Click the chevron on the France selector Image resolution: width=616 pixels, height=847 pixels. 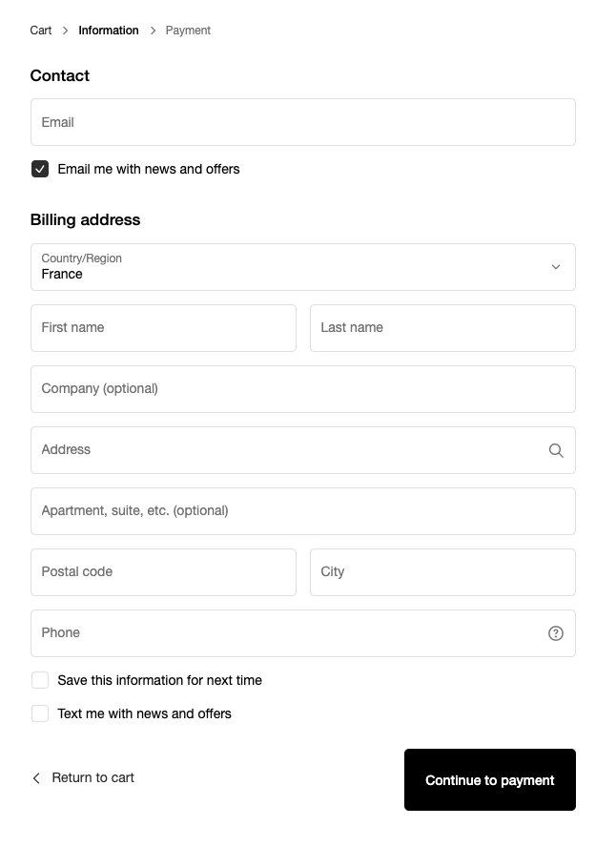point(555,266)
